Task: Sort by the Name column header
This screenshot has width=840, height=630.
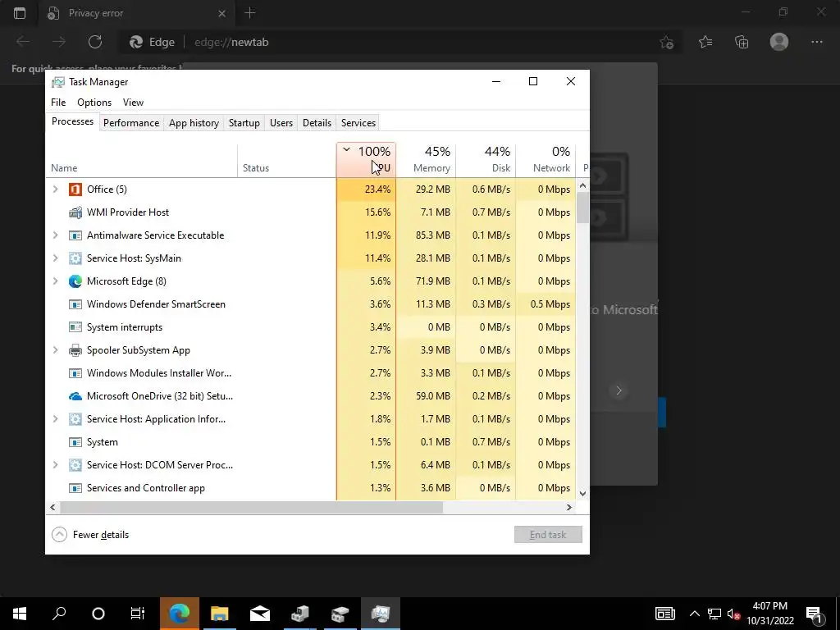Action: pyautogui.click(x=141, y=160)
